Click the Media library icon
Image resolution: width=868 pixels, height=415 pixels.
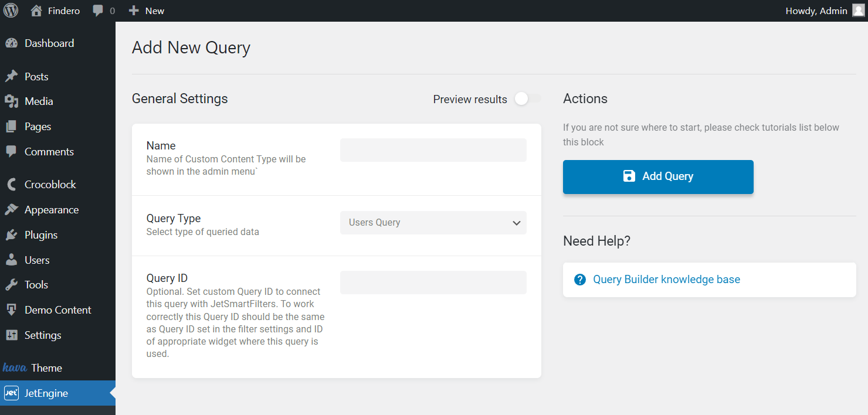(x=11, y=101)
